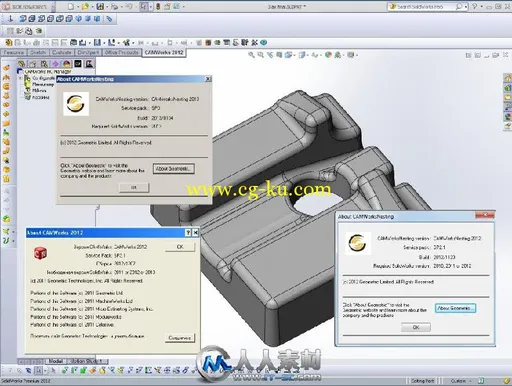The width and height of the screenshot is (512, 386).
Task: Click the Editing Part status text
Action: tap(423, 381)
